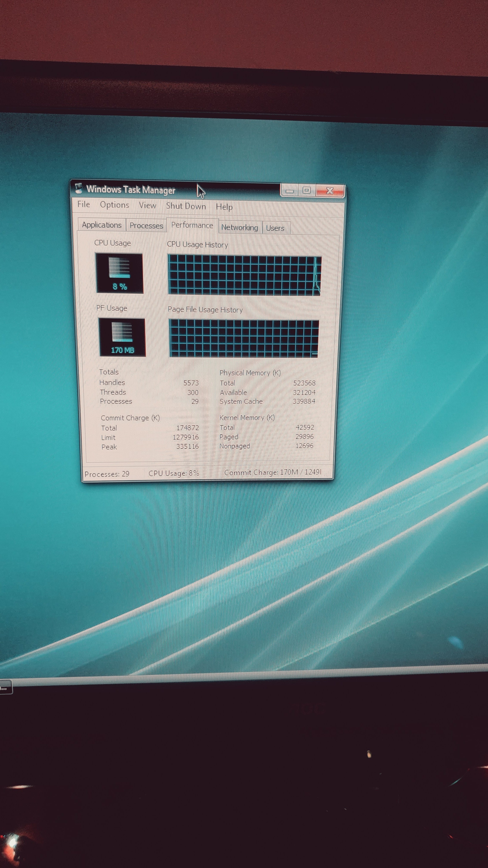The height and width of the screenshot is (868, 488).
Task: Minimize the Task Manager window
Action: (290, 191)
